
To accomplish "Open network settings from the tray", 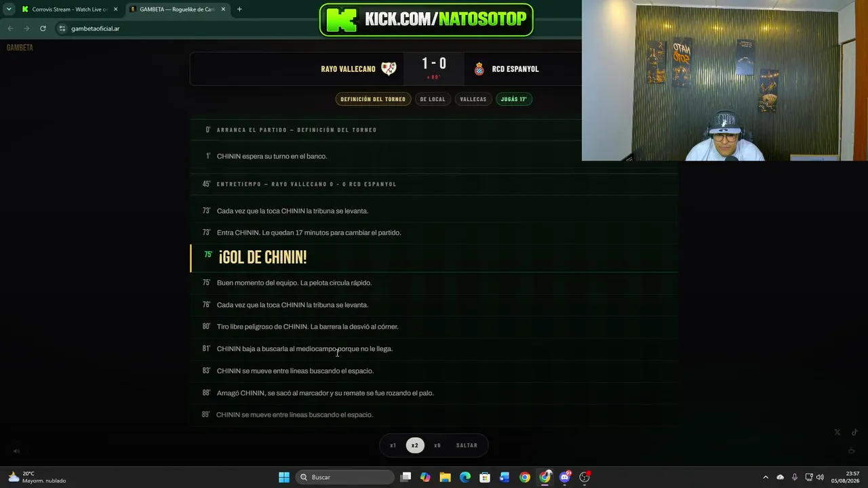I will click(x=808, y=477).
